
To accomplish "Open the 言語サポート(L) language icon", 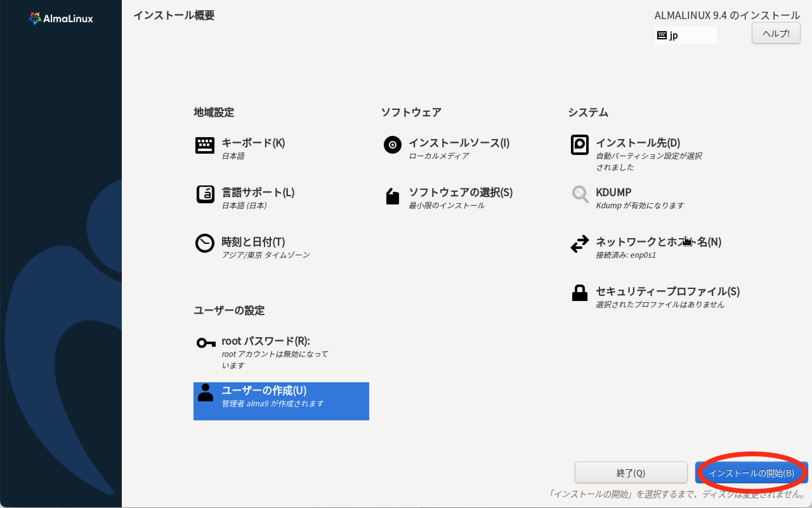I will click(205, 194).
